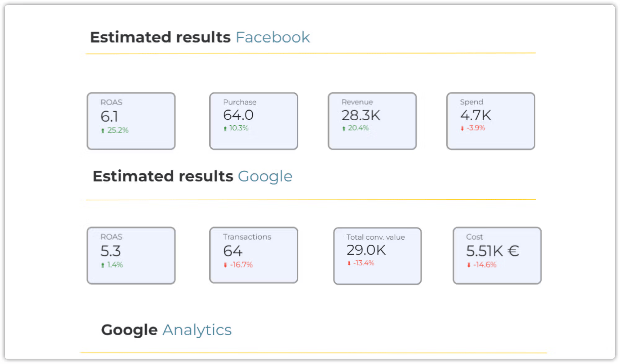Select the Facebook ROAS 6.1 value
Image resolution: width=620 pixels, height=364 pixels.
109,117
